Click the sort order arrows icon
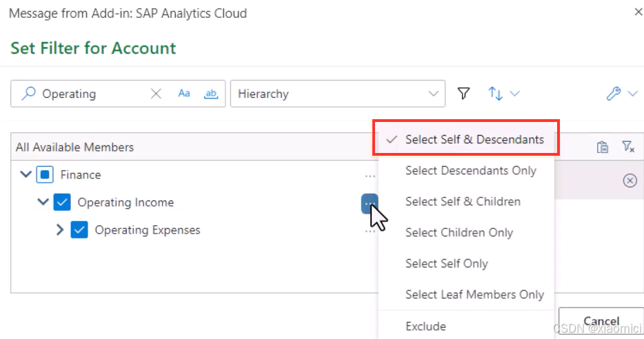644x339 pixels. 495,94
